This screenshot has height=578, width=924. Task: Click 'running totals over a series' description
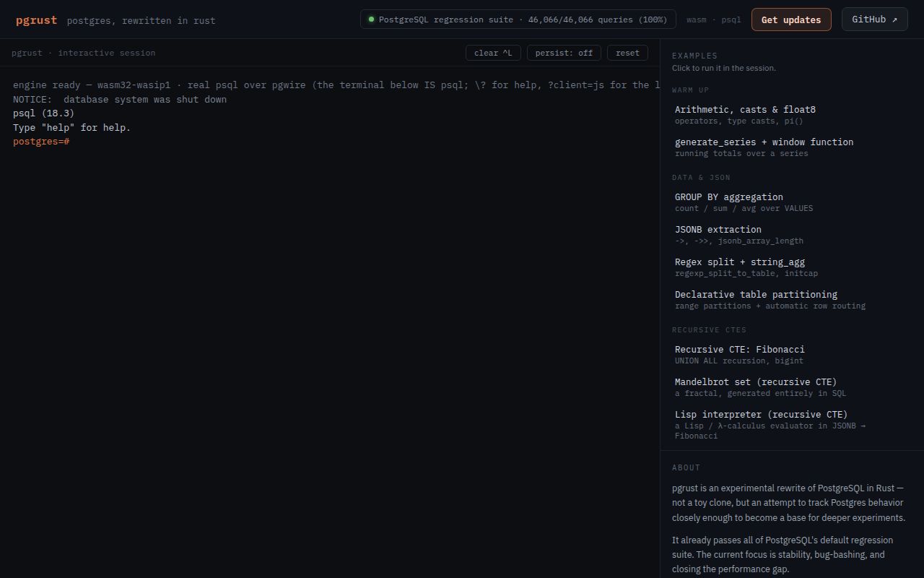[741, 154]
